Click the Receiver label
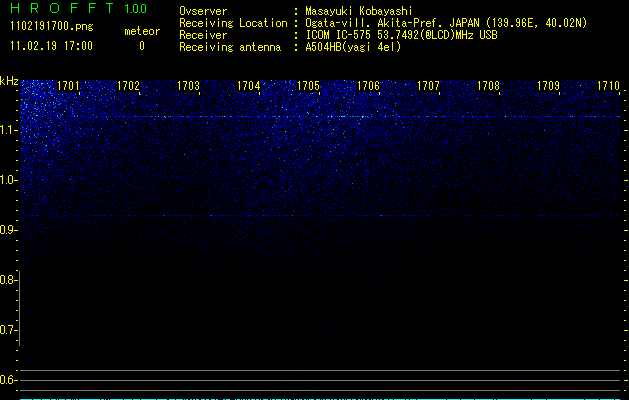 pyautogui.click(x=203, y=35)
